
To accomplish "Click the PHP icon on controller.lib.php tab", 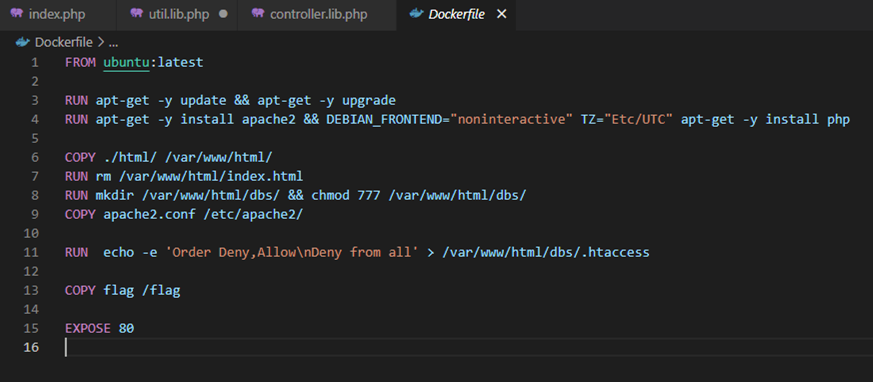I will [x=257, y=13].
